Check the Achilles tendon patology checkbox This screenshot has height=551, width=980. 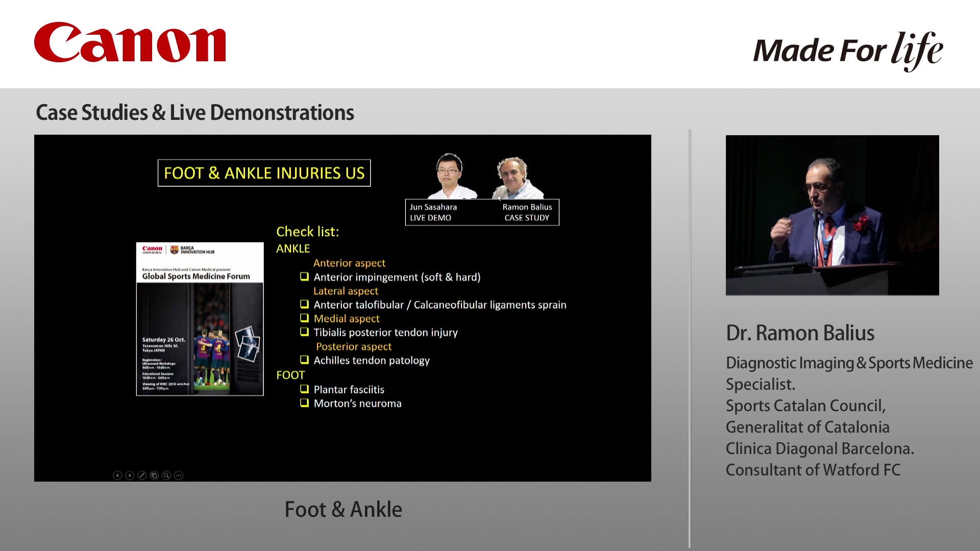coord(304,360)
